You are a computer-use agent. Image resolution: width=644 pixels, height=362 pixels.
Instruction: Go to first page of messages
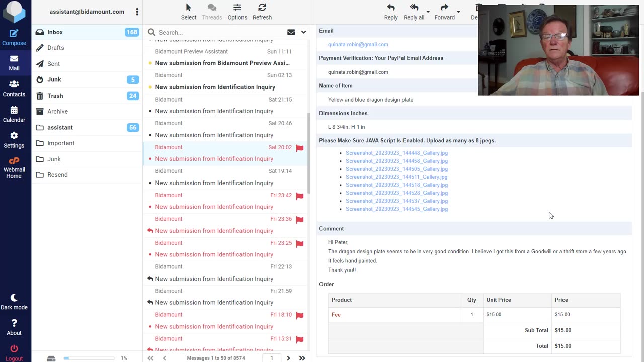click(150, 358)
